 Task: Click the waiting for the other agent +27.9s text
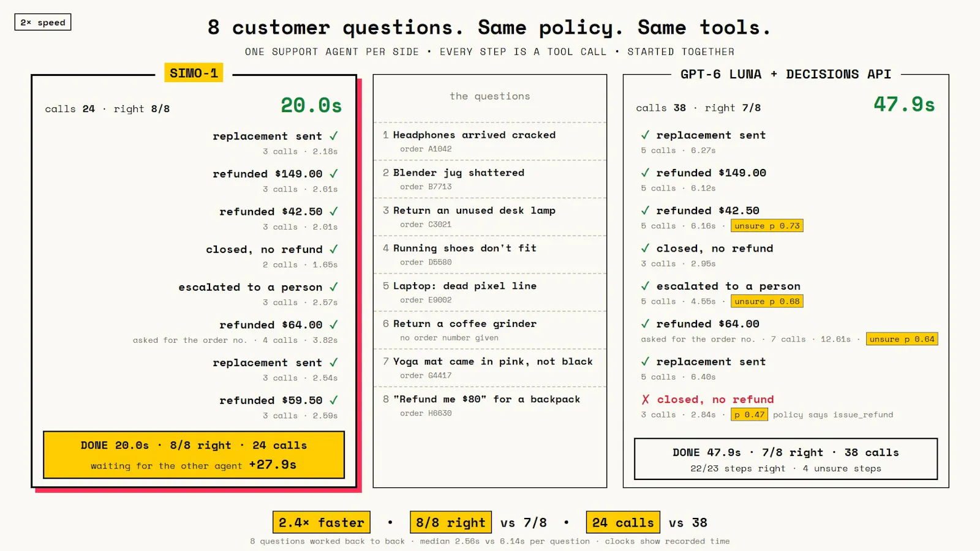click(x=194, y=465)
